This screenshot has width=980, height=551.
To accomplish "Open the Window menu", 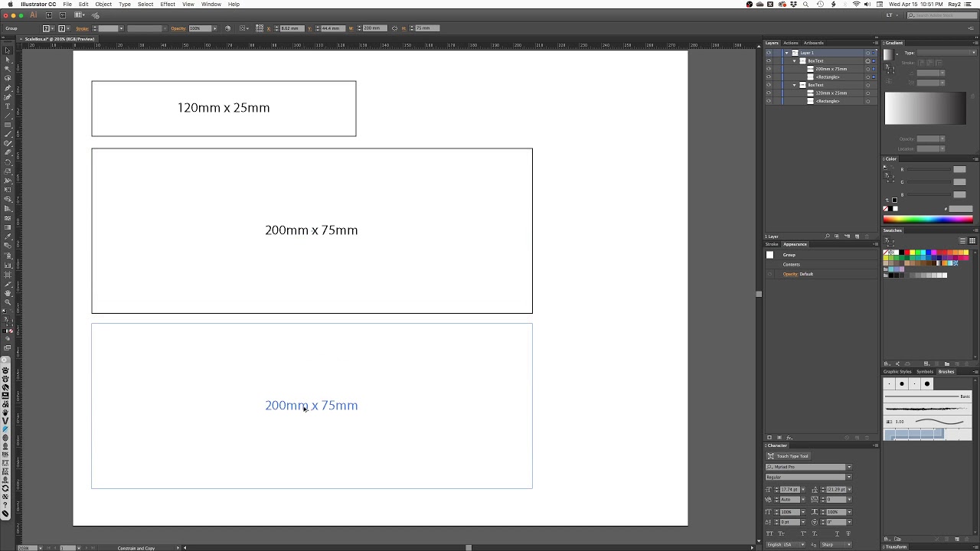I will (211, 4).
